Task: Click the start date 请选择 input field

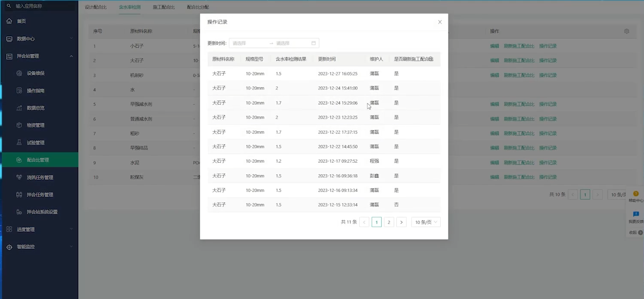Action: pos(249,43)
